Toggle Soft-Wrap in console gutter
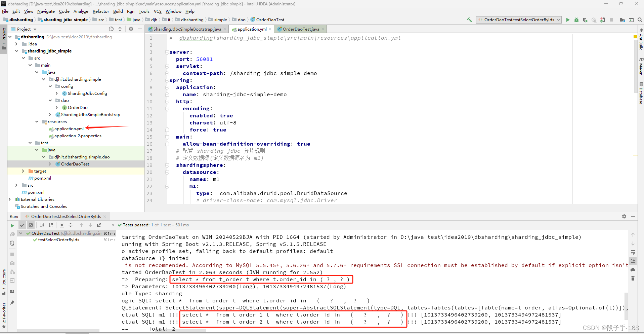The width and height of the screenshot is (644, 334). (x=633, y=252)
